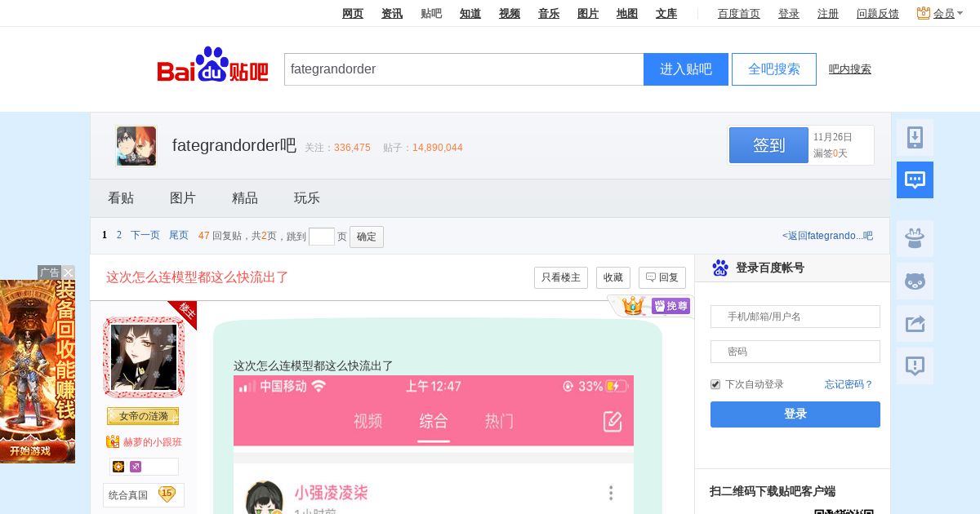Click the 小强凌凌柒 username in screenshot

[332, 493]
